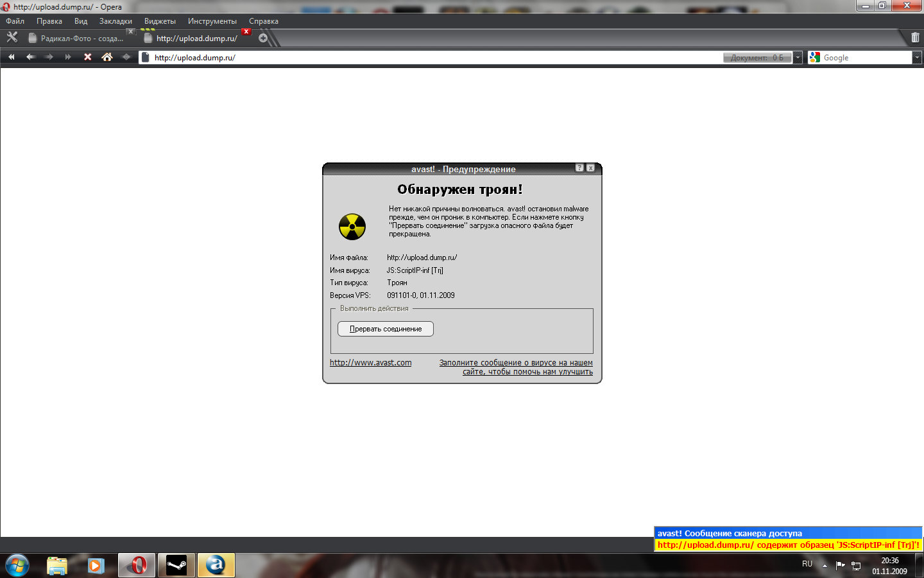Image resolution: width=924 pixels, height=578 pixels.
Task: Open the Закладки menu
Action: coord(116,21)
